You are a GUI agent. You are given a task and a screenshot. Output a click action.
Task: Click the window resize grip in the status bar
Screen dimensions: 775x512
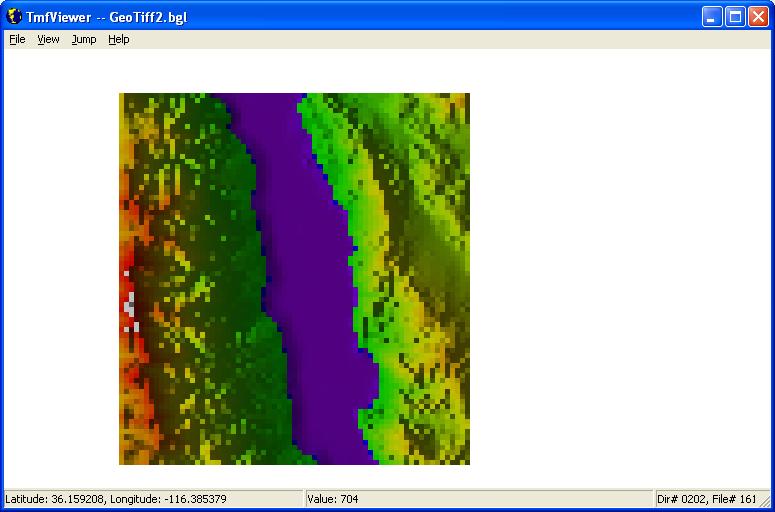coord(765,501)
